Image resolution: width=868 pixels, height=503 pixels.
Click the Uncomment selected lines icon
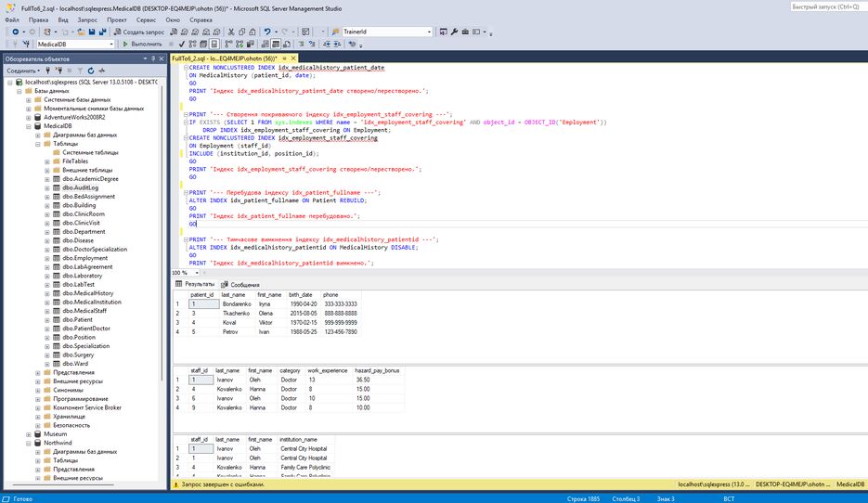click(312, 44)
